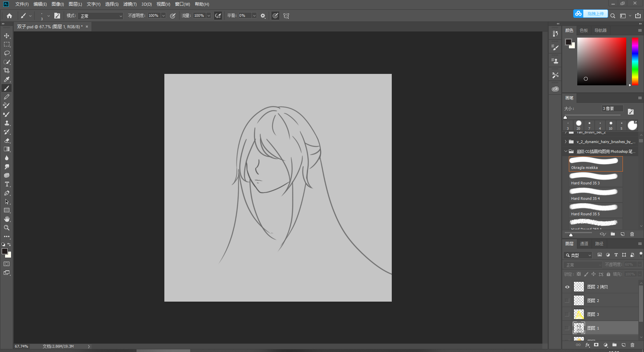Viewport: 644px width, 352px height.
Task: Select the Eraser tool
Action: point(7,140)
